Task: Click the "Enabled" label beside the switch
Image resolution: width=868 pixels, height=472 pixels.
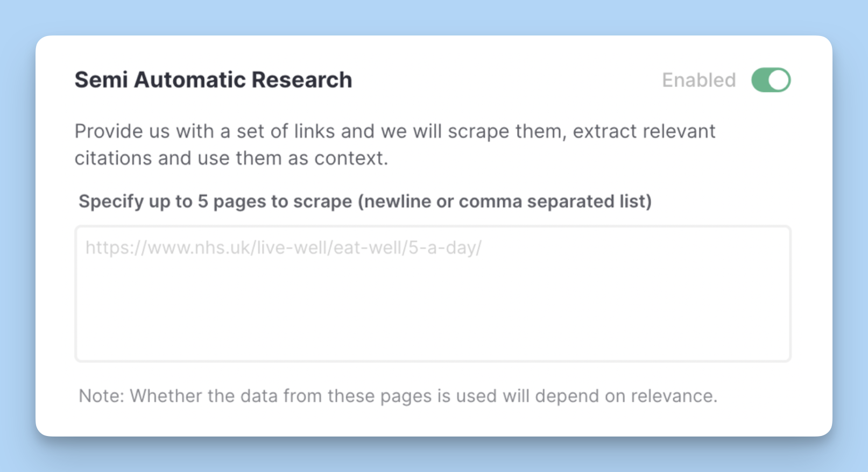Action: pyautogui.click(x=698, y=80)
